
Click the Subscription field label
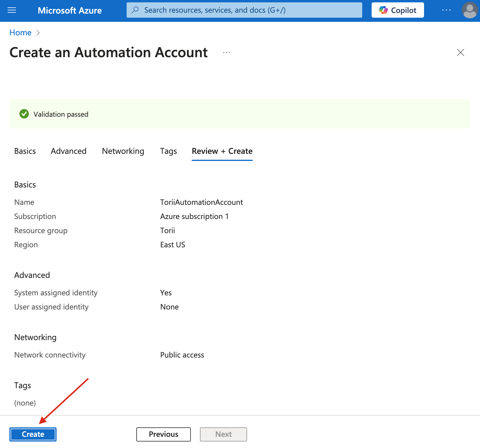click(35, 216)
